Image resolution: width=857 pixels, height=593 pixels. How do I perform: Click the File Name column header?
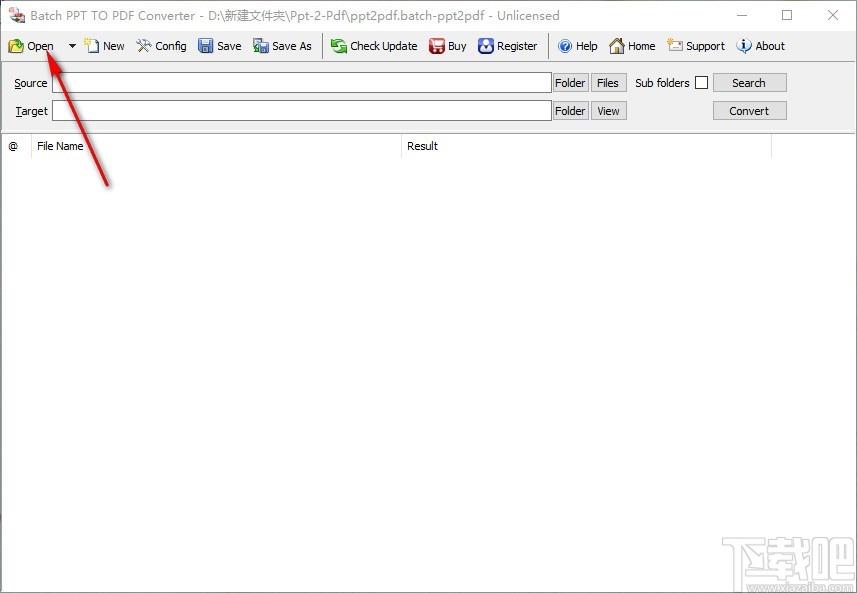coord(216,146)
